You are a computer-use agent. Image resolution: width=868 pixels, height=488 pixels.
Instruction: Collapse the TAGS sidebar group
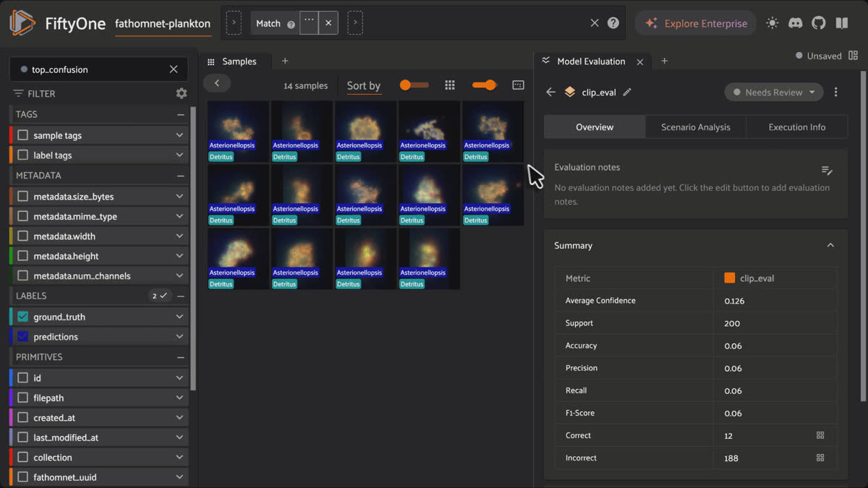click(181, 114)
